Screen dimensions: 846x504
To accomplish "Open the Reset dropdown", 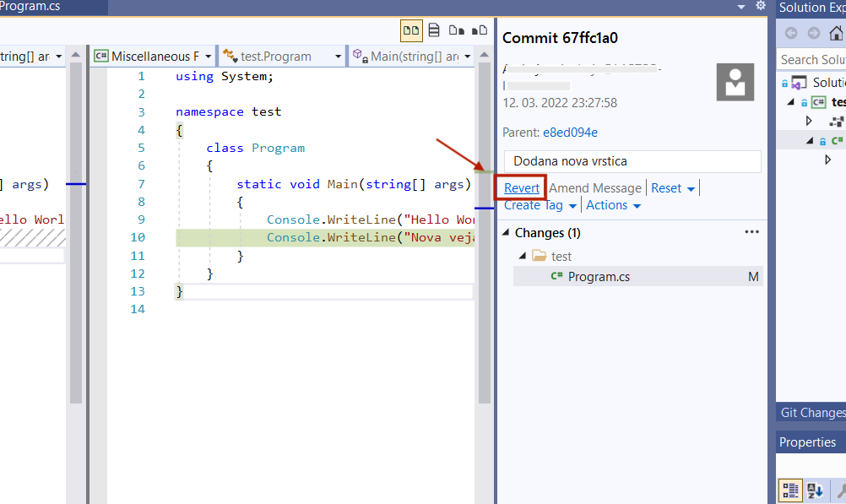I will point(673,188).
